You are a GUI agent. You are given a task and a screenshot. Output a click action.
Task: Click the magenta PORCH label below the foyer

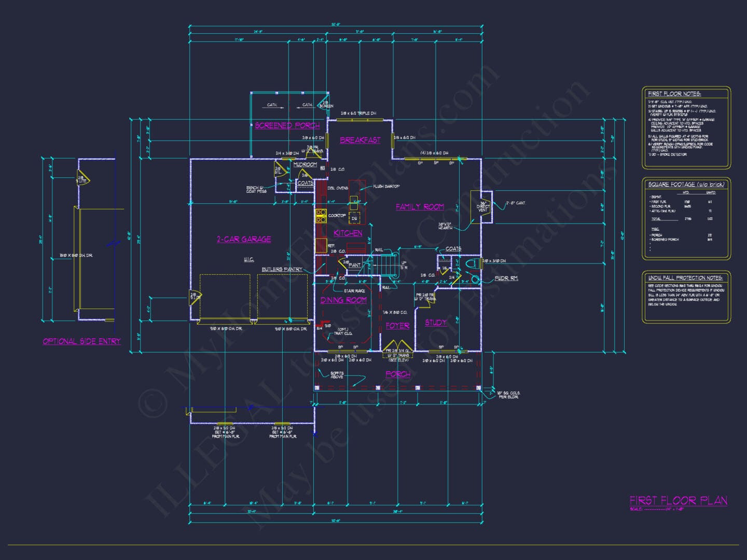pos(398,374)
